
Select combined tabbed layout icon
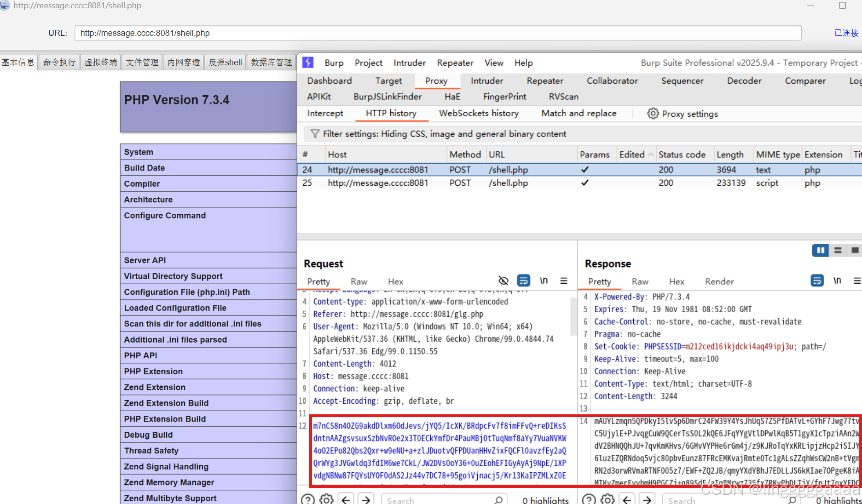[855, 250]
